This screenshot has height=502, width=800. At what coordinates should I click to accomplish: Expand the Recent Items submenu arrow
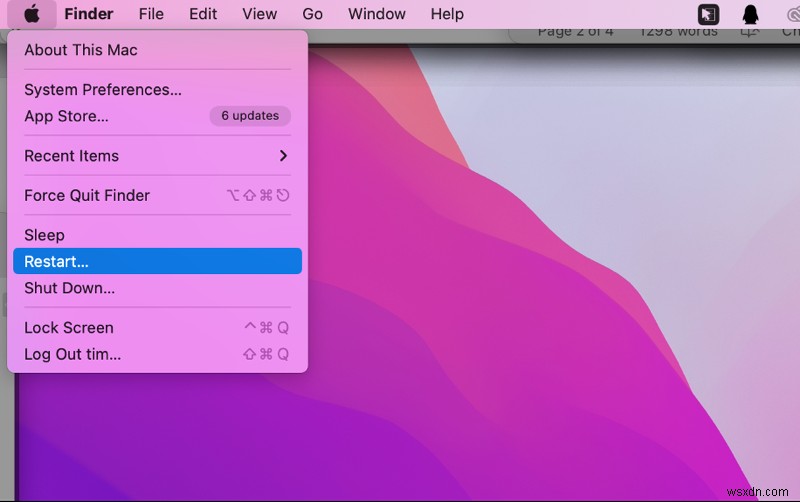coord(283,156)
